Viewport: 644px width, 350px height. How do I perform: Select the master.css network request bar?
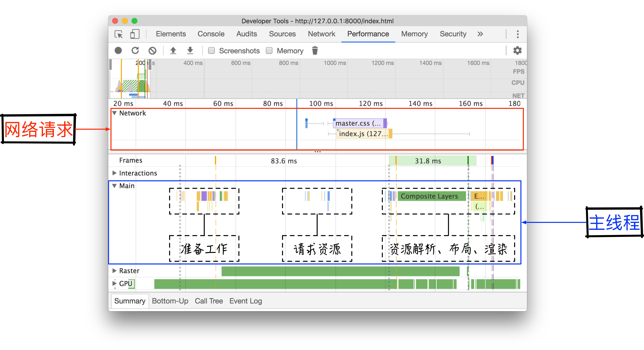[360, 123]
